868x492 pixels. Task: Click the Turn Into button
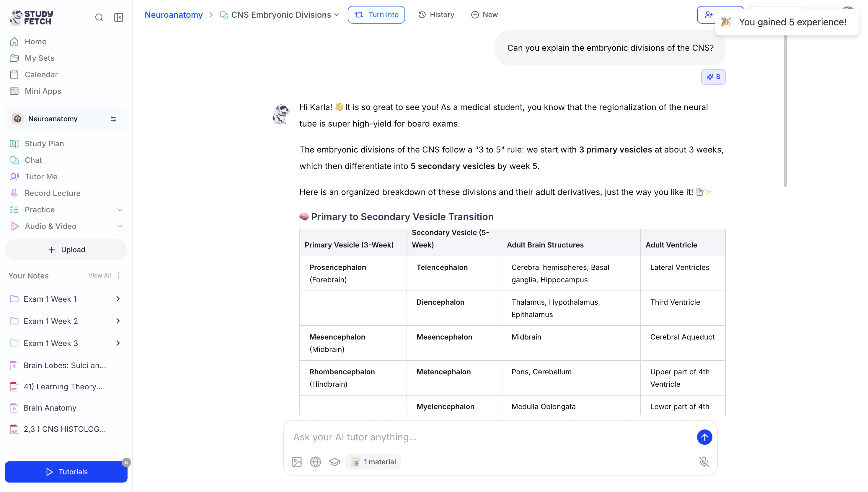point(376,15)
